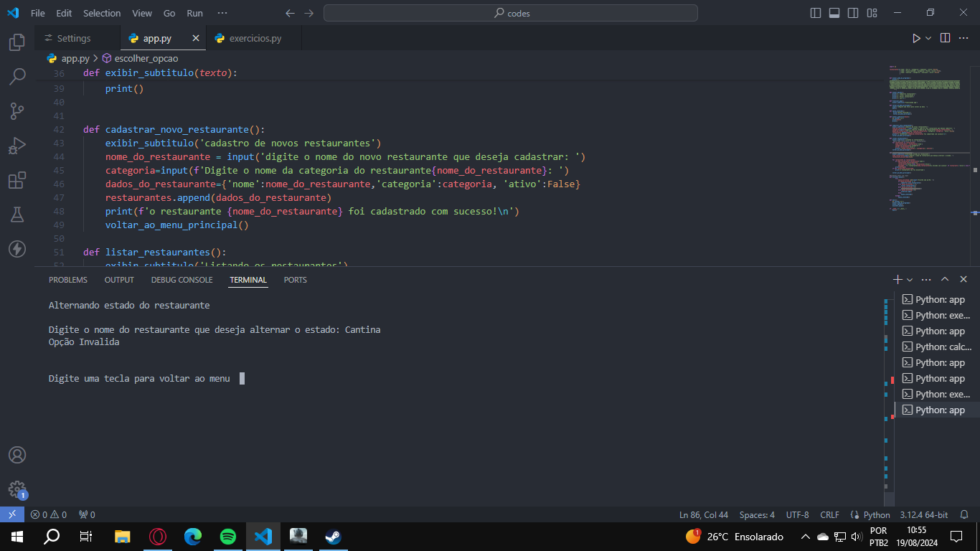Show the OUTPUT panel tab
Image resolution: width=980 pixels, height=551 pixels.
coord(119,280)
